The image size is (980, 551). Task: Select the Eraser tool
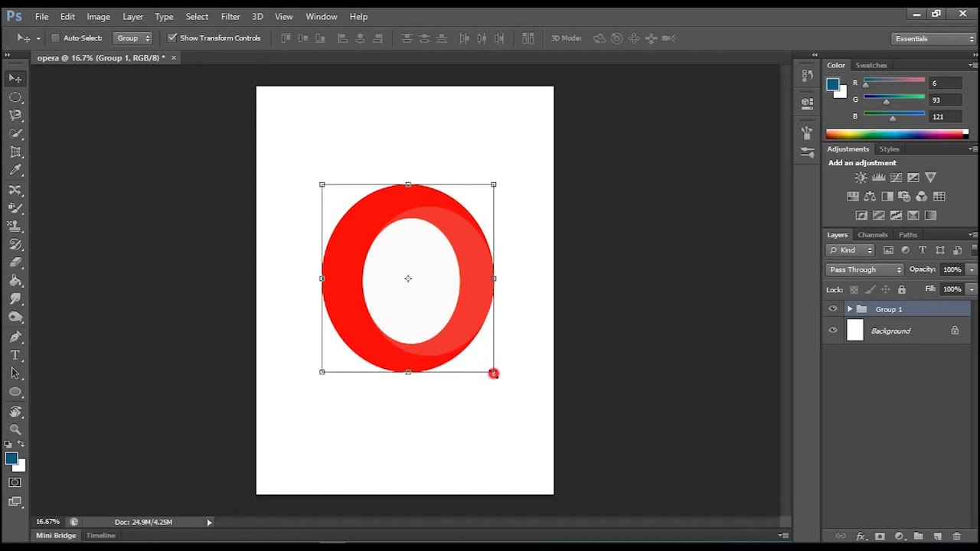(x=15, y=262)
